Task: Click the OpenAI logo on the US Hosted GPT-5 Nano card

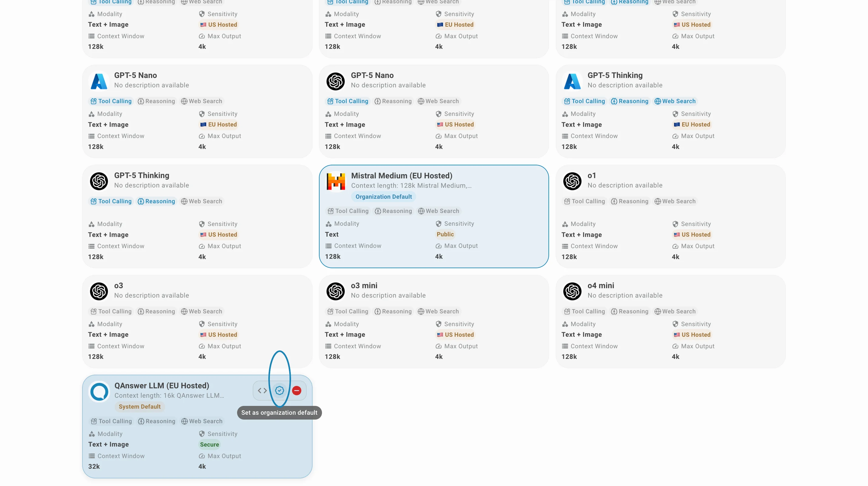Action: coord(336,81)
